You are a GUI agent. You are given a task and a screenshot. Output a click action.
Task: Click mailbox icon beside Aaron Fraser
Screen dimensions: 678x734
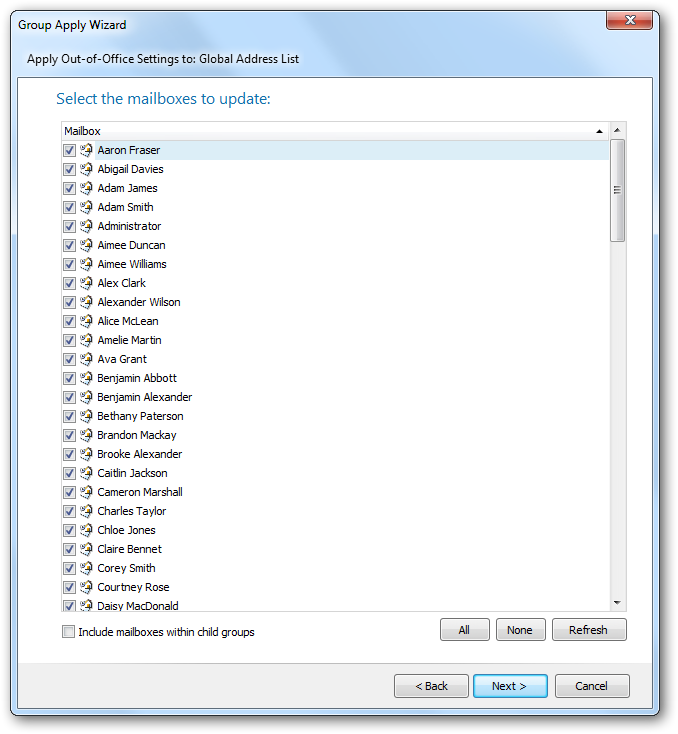tap(86, 150)
